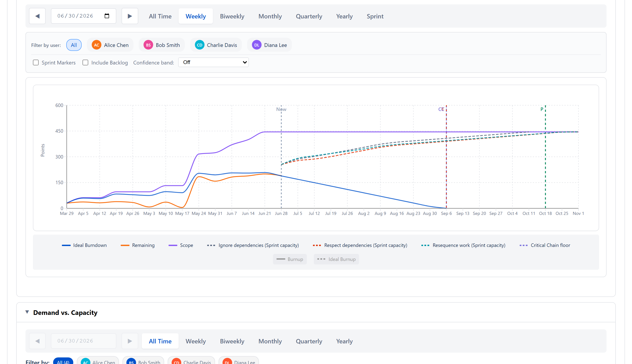Filter burndown by All users
Viewport: 632px width, 364px height.
point(74,45)
